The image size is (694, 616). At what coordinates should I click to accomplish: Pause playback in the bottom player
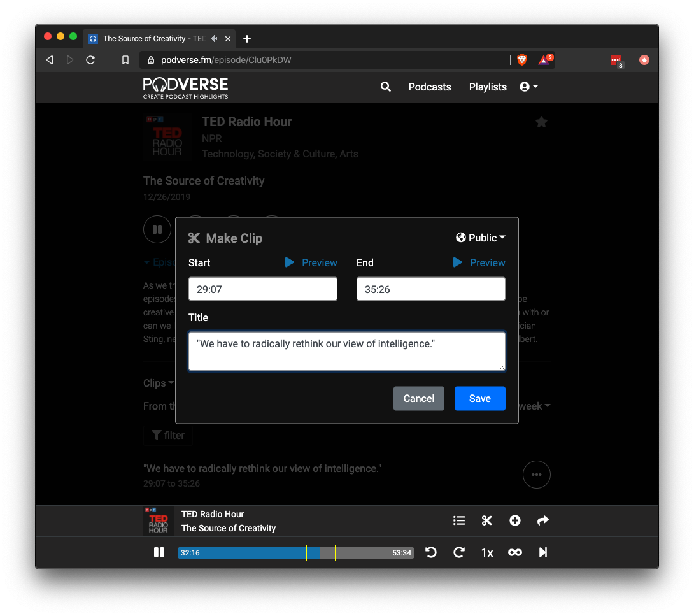point(159,552)
